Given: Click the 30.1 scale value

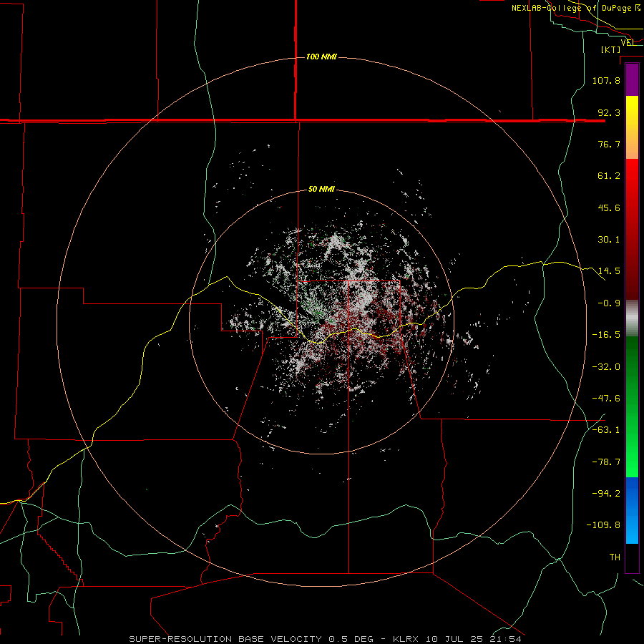Looking at the screenshot, I should (x=609, y=240).
